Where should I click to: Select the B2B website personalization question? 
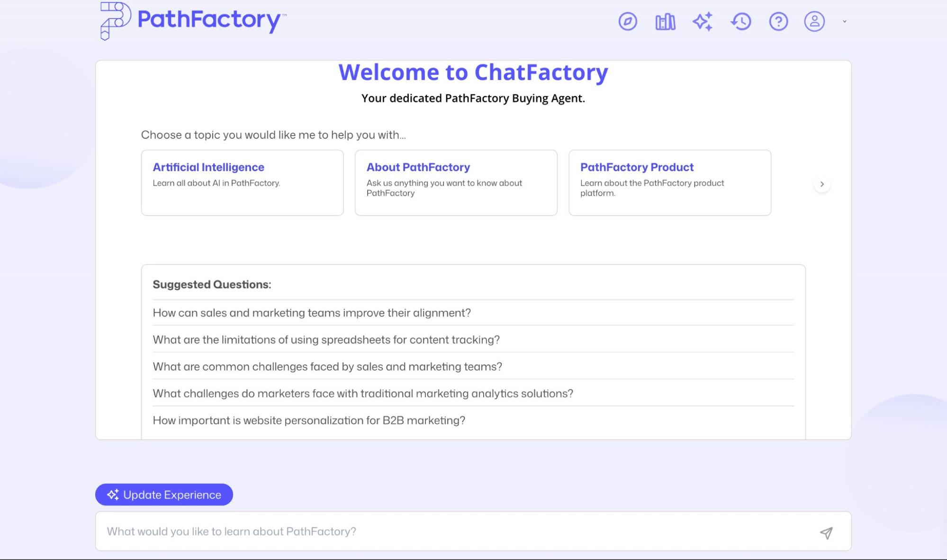pyautogui.click(x=309, y=420)
